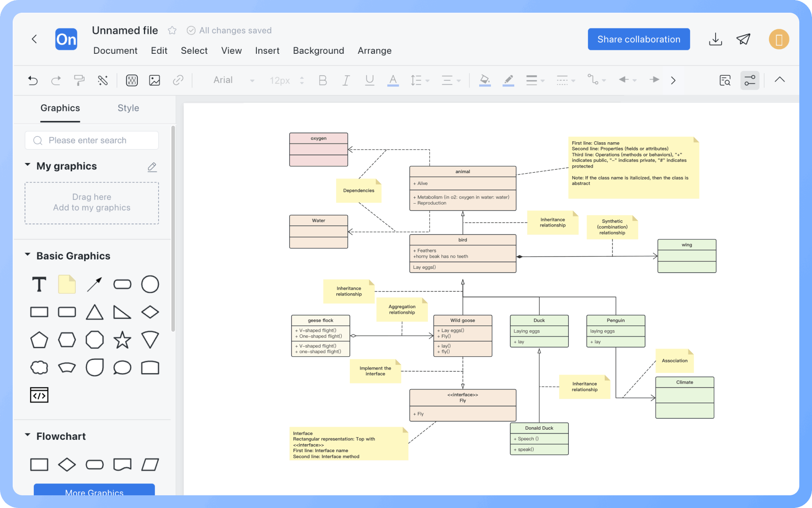Switch to the Style tab

coord(128,108)
